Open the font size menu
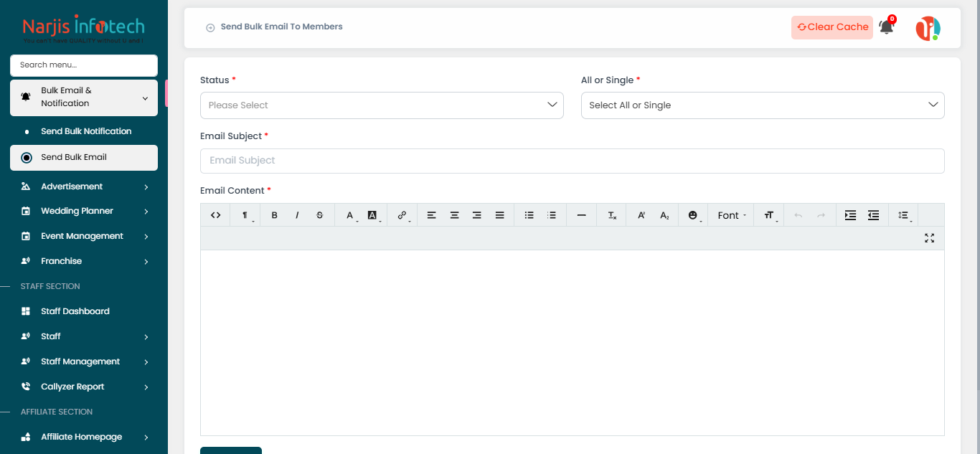The width and height of the screenshot is (980, 454). (x=770, y=215)
